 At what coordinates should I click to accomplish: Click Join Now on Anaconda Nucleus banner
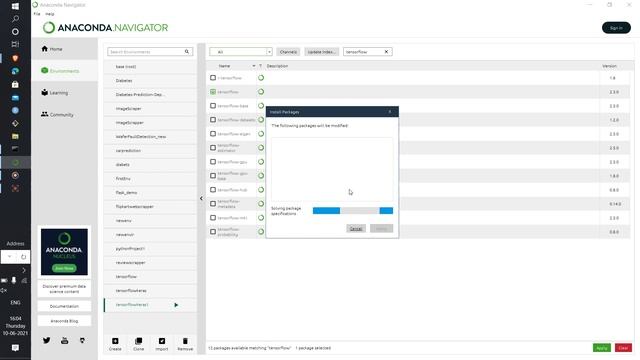(64, 268)
